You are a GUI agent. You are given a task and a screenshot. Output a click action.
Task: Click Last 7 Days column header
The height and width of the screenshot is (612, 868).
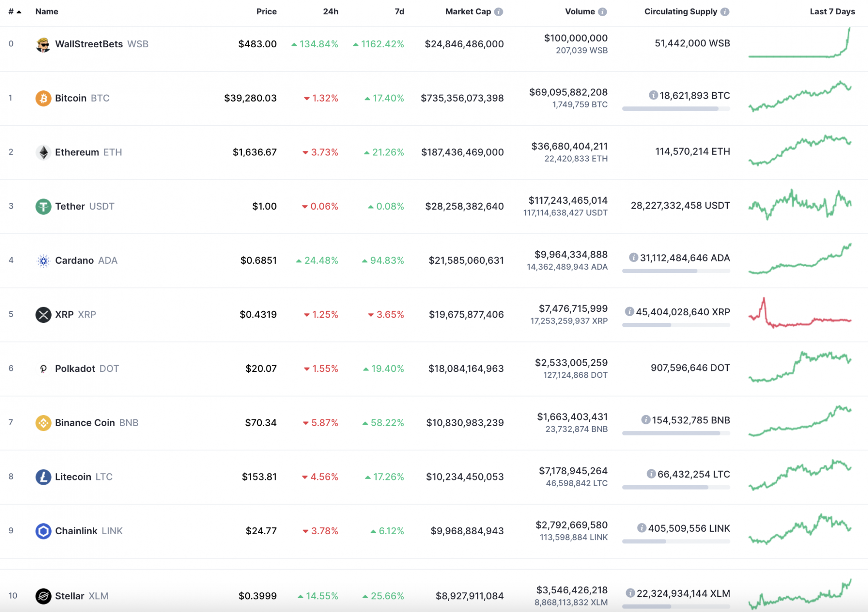(x=832, y=12)
